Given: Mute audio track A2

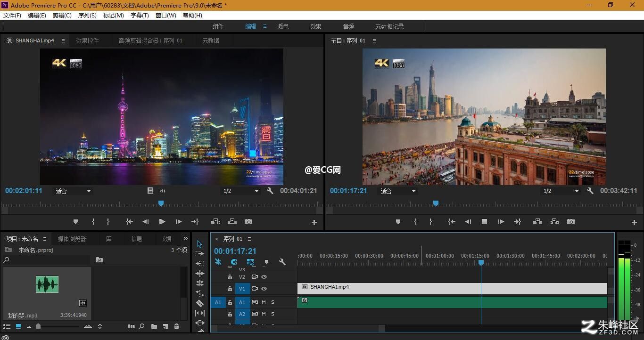Looking at the screenshot, I should point(264,314).
